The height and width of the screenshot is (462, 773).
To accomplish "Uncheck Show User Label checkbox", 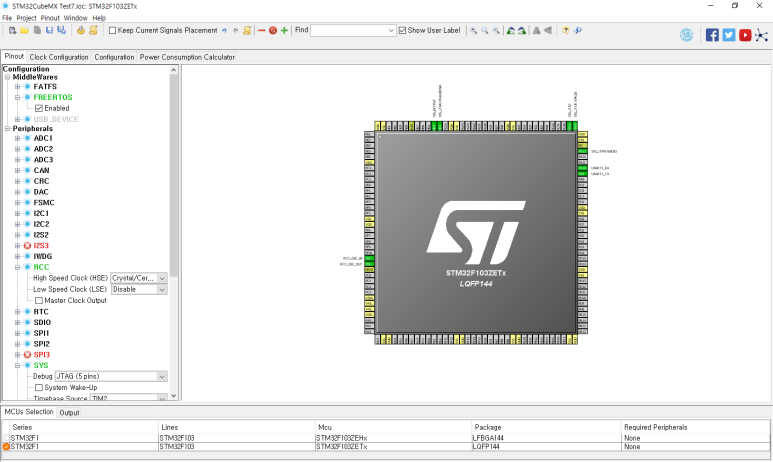I will point(402,31).
